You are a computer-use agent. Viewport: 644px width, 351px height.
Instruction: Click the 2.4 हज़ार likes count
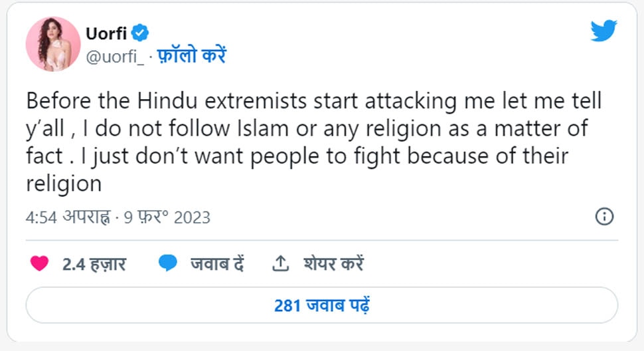pyautogui.click(x=94, y=264)
